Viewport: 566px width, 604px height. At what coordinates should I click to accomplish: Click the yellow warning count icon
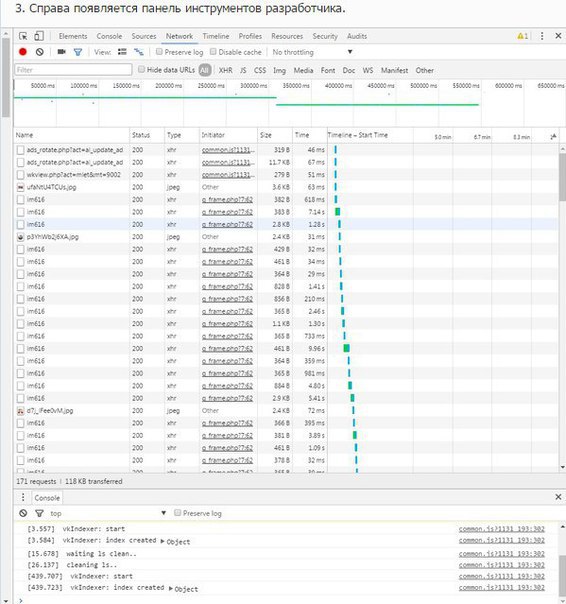coord(522,36)
